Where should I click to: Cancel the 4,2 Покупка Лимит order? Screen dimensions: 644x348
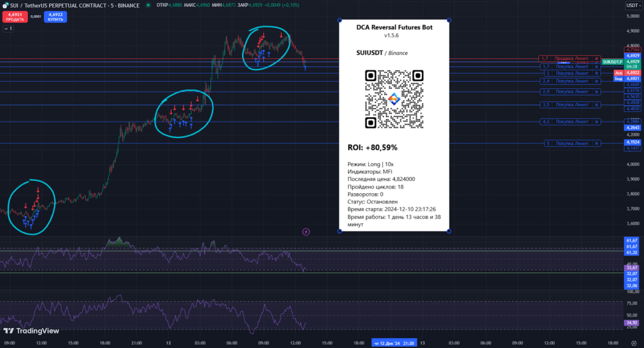point(597,122)
